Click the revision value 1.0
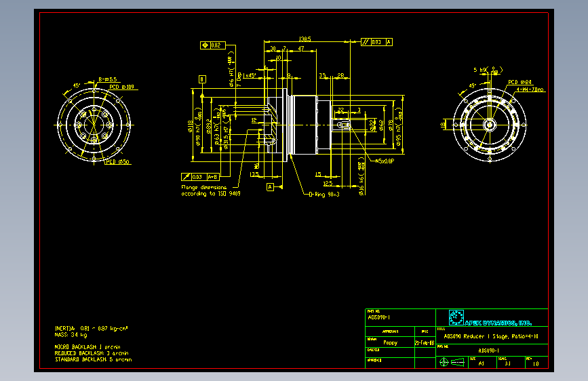The image size is (588, 381). pos(536,363)
